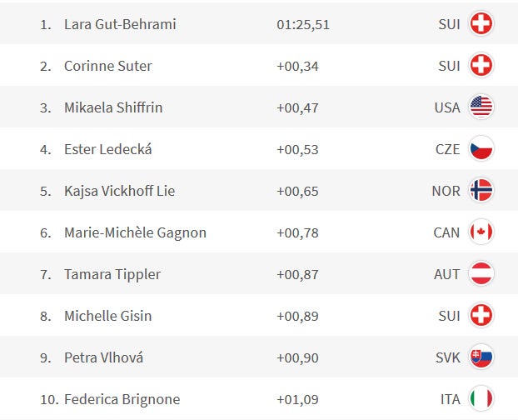Click the Swiss flag beside Corinne Suter

tap(481, 65)
